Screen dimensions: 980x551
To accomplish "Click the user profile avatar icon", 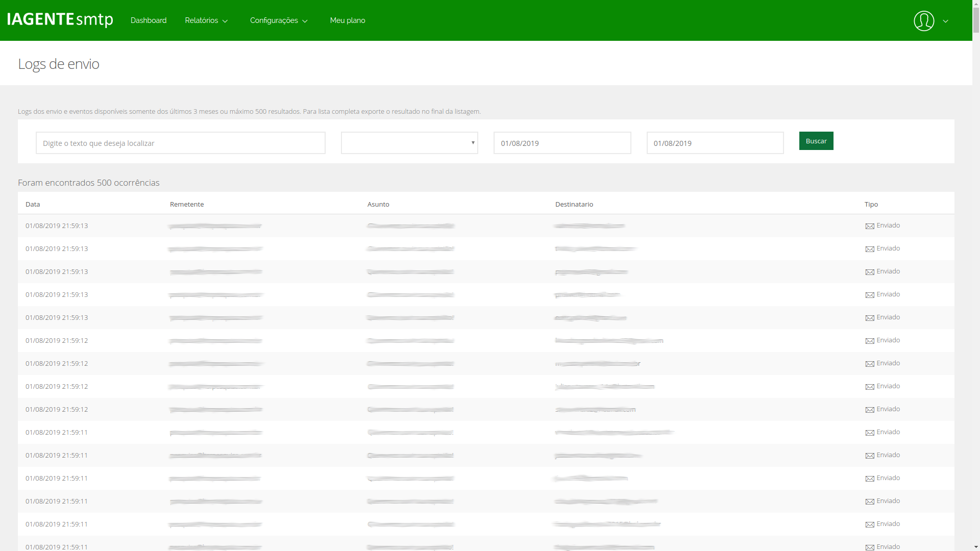I will pyautogui.click(x=924, y=21).
